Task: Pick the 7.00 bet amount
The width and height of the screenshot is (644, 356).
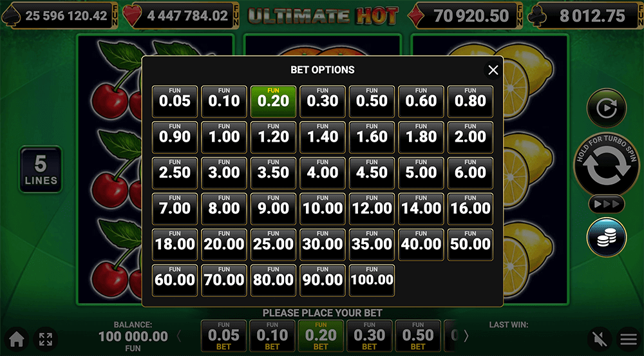Action: coord(175,209)
